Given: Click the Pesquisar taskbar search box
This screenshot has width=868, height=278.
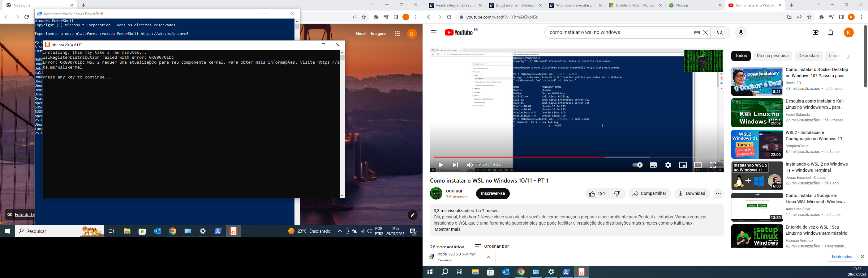Looking at the screenshot, I should [x=60, y=231].
